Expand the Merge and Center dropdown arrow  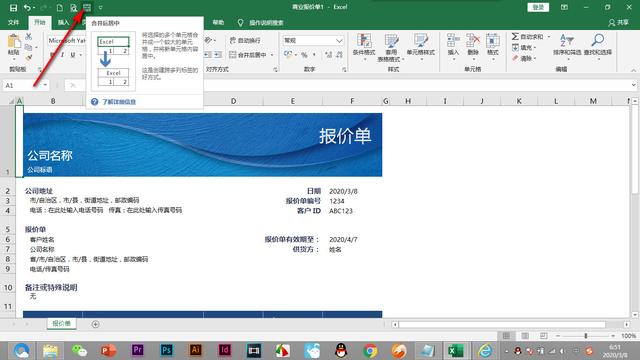point(272,55)
